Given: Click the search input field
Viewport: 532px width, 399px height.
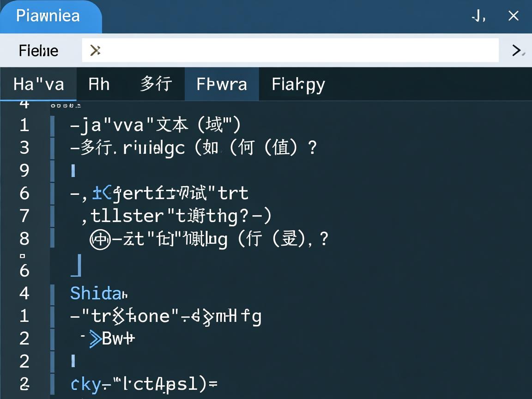Looking at the screenshot, I should pyautogui.click(x=290, y=50).
